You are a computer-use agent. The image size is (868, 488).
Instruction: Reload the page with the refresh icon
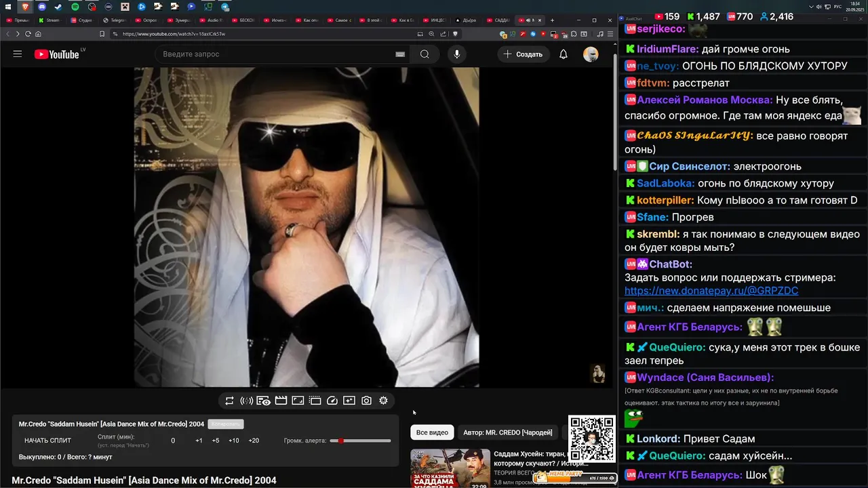(x=28, y=34)
